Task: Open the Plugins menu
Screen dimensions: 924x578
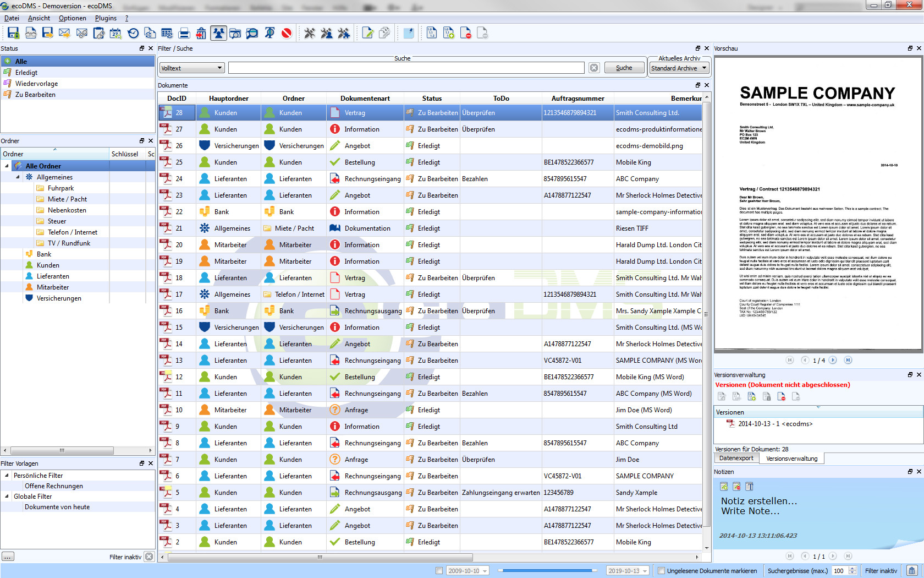Action: click(x=106, y=18)
